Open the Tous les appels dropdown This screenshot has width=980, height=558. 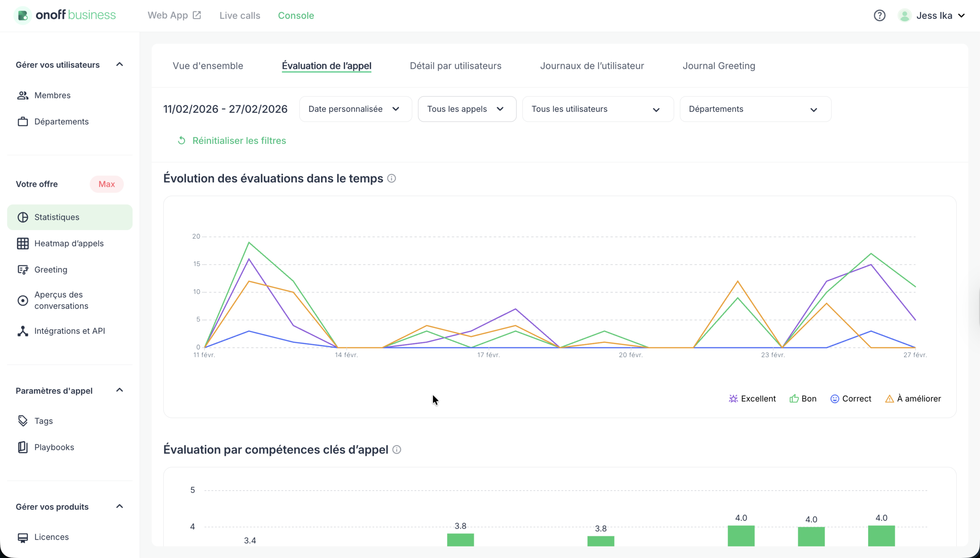click(x=466, y=109)
